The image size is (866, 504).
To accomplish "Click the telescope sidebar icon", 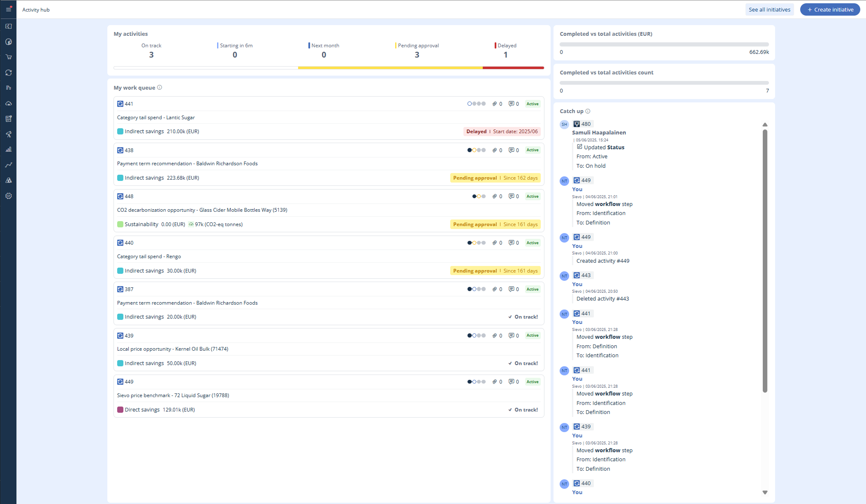I will point(8,134).
